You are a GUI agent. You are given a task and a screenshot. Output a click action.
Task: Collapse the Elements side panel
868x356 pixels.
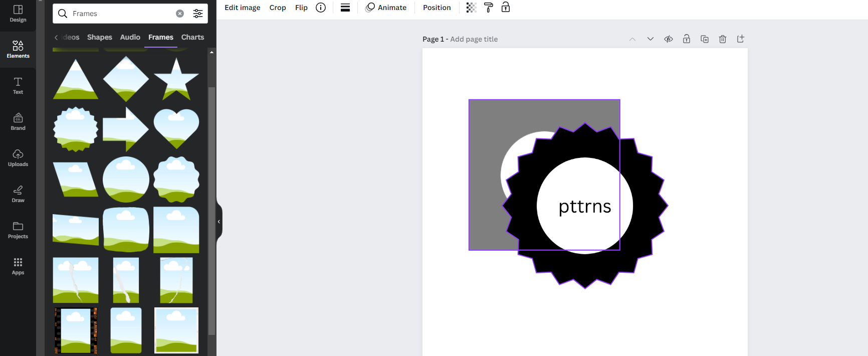tap(219, 222)
